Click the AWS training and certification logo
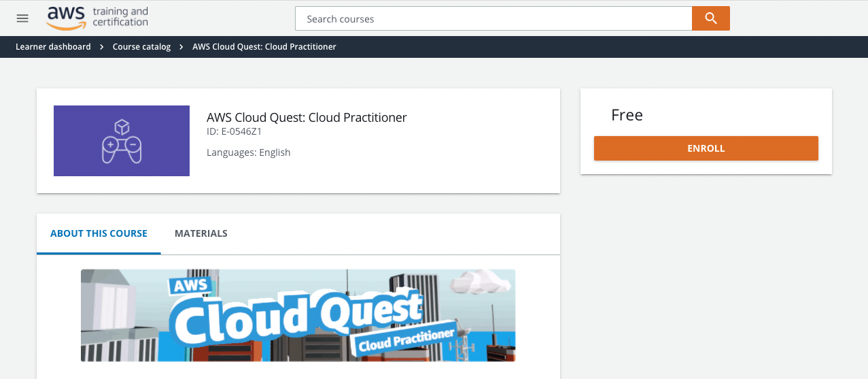The width and height of the screenshot is (868, 379). click(x=97, y=18)
